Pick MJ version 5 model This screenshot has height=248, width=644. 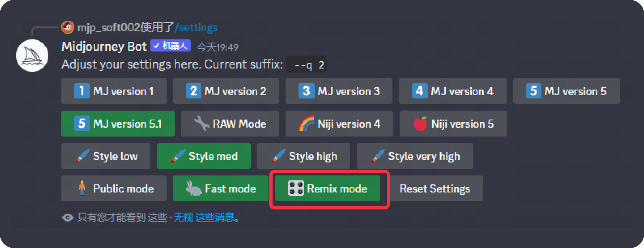pos(566,91)
